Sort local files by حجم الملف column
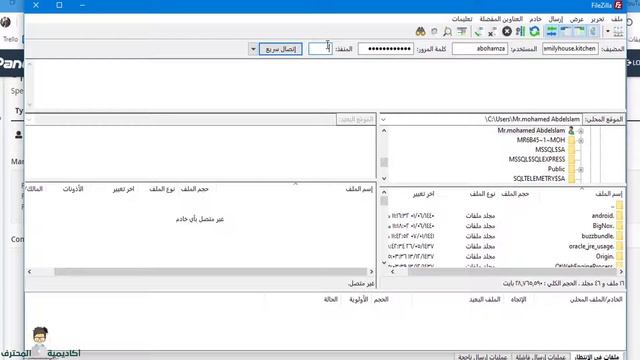 (x=515, y=194)
